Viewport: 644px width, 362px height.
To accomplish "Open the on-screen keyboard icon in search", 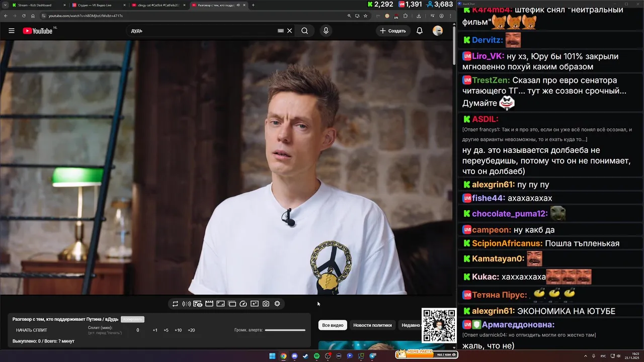I will (x=281, y=31).
